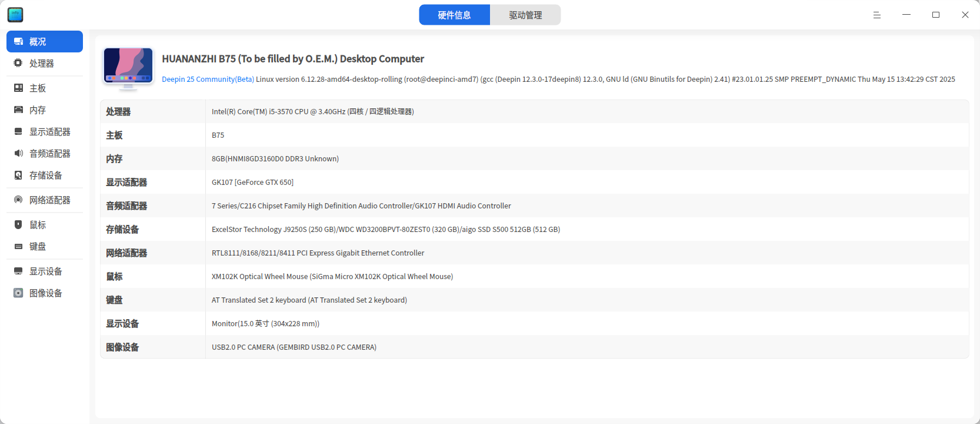Select the 存储设备 disk icon

click(x=18, y=175)
